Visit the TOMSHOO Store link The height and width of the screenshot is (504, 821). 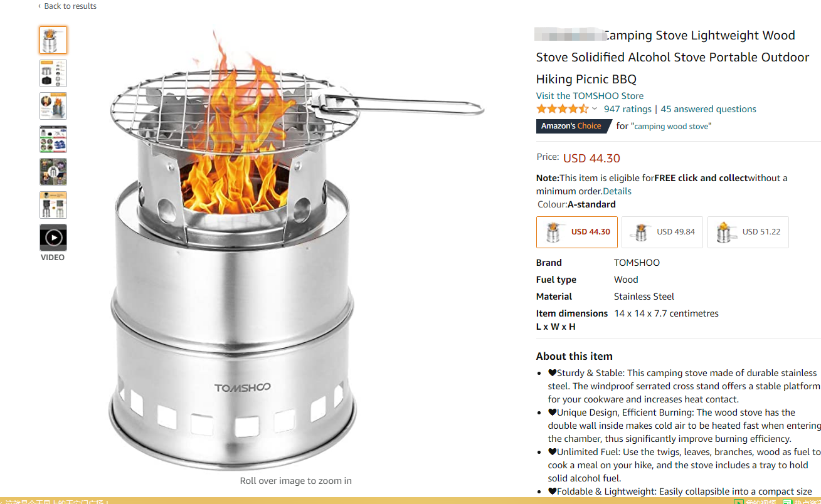coord(590,96)
